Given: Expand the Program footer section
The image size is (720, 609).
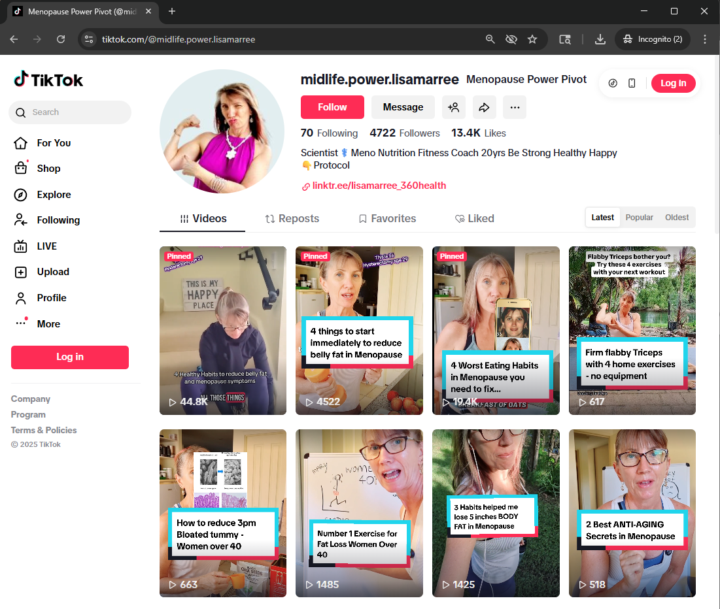Looking at the screenshot, I should pyautogui.click(x=28, y=414).
